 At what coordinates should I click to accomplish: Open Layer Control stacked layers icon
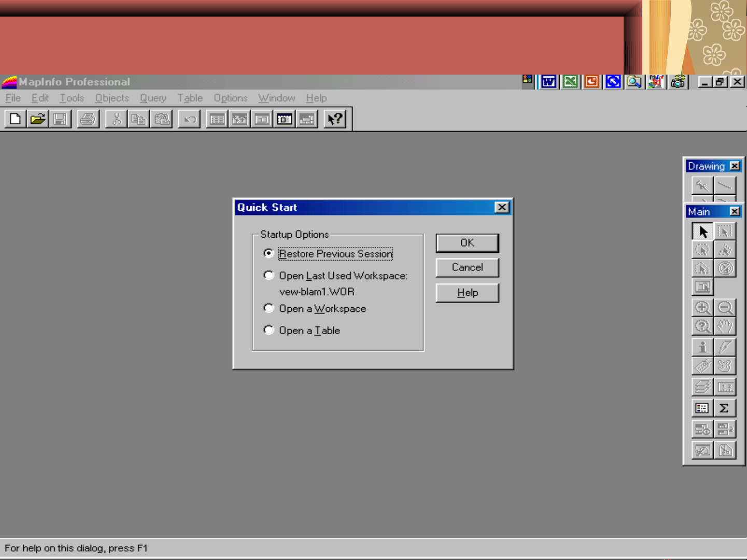[702, 387]
